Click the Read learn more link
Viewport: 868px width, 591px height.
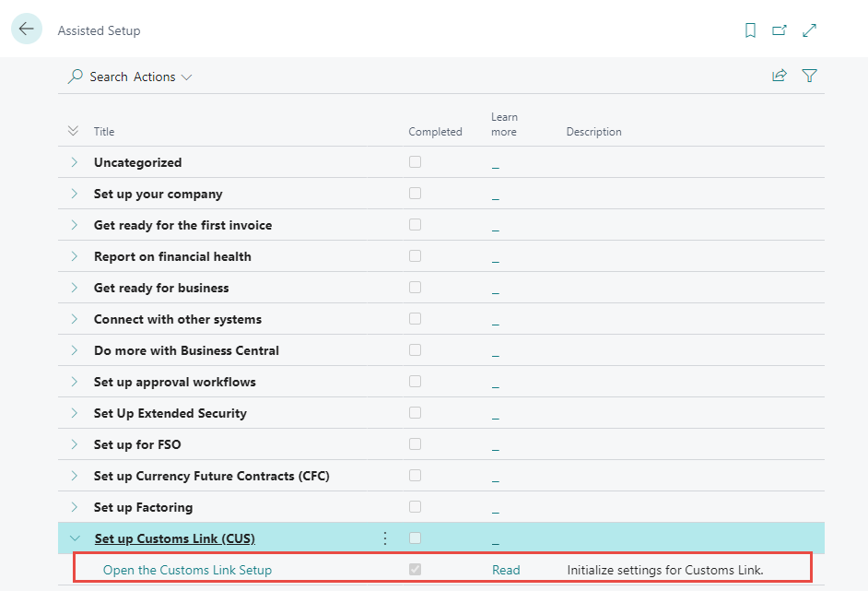coord(506,570)
